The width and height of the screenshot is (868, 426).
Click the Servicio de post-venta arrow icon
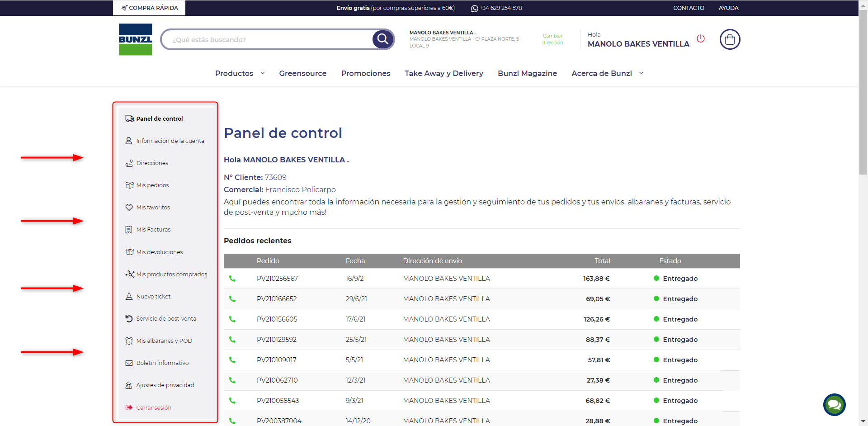[129, 318]
